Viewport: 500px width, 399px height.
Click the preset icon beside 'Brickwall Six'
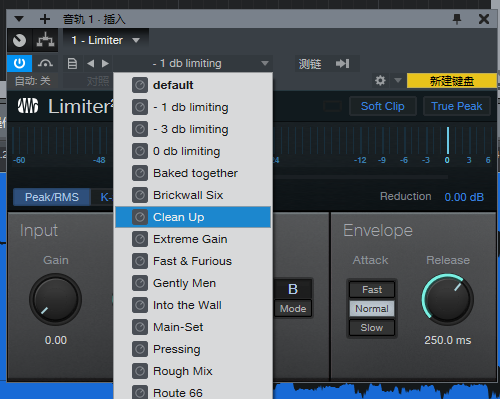(140, 195)
